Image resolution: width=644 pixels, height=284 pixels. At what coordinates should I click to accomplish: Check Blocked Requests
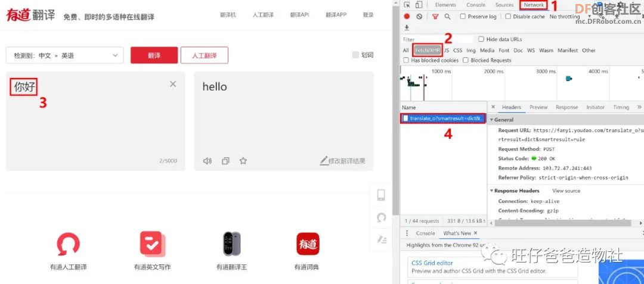pyautogui.click(x=466, y=60)
